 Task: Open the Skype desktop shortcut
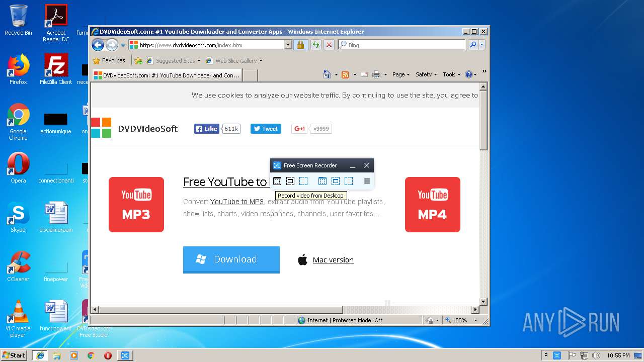click(18, 217)
